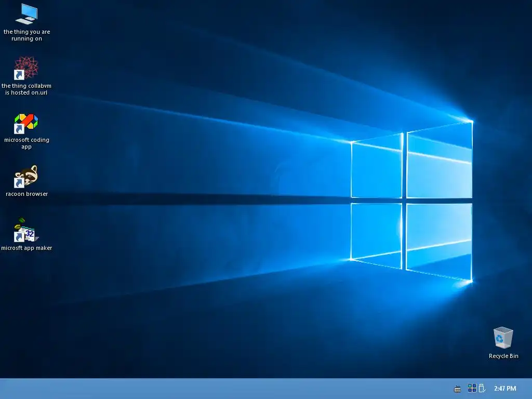
Task: Select the Recycle Bin icon
Action: pyautogui.click(x=503, y=338)
